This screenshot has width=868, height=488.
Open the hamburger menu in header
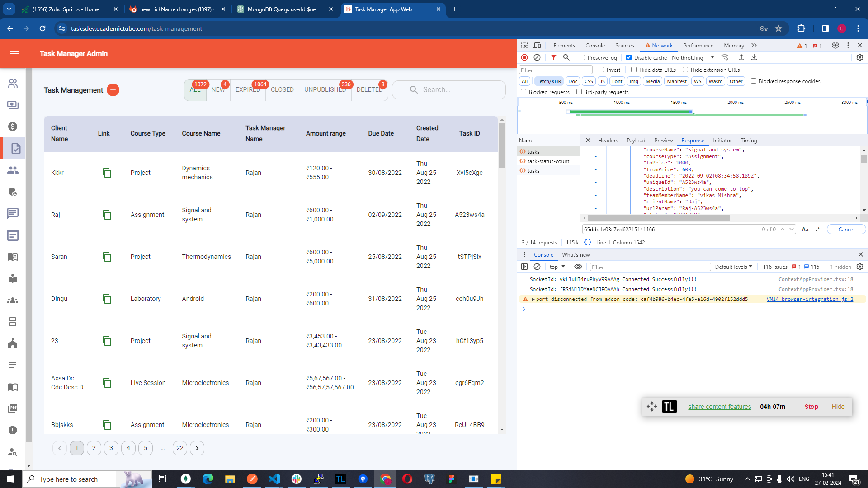tap(14, 54)
